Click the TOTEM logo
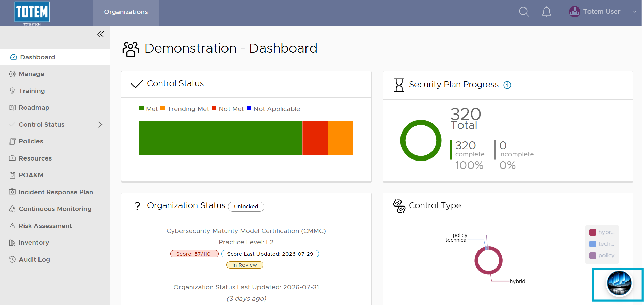 pyautogui.click(x=32, y=13)
